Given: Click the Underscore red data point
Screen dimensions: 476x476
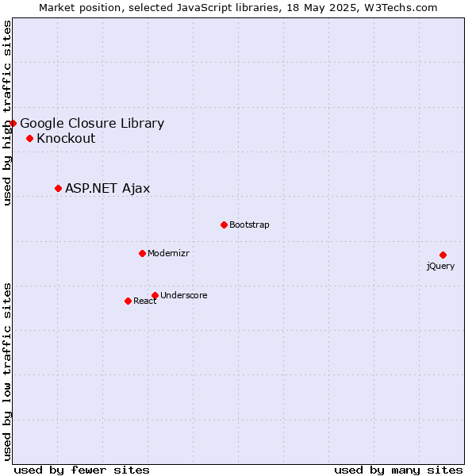Looking at the screenshot, I should 155,295.
